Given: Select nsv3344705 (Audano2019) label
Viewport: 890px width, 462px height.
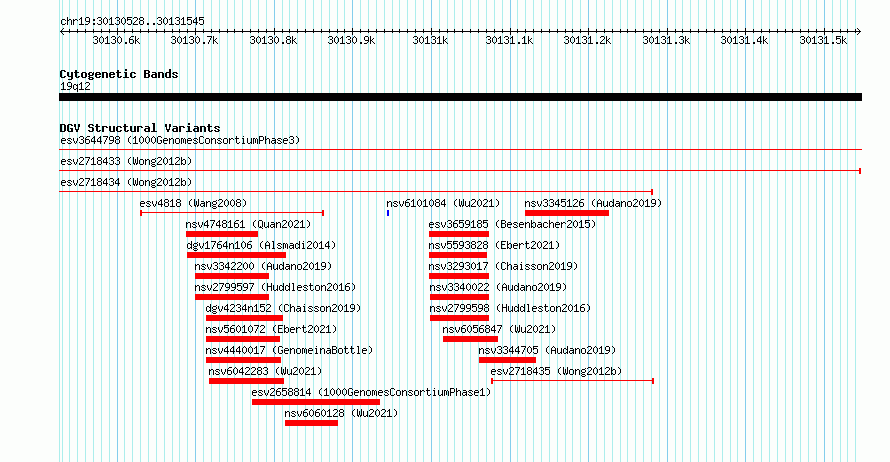Looking at the screenshot, I should [x=547, y=350].
